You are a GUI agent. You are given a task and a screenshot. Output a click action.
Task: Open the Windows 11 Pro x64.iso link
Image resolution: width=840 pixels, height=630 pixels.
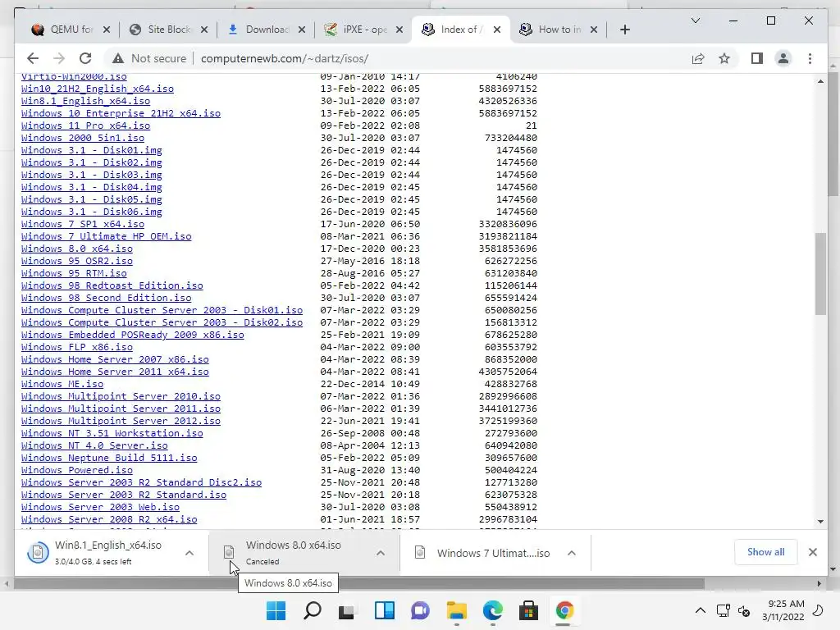click(x=85, y=126)
